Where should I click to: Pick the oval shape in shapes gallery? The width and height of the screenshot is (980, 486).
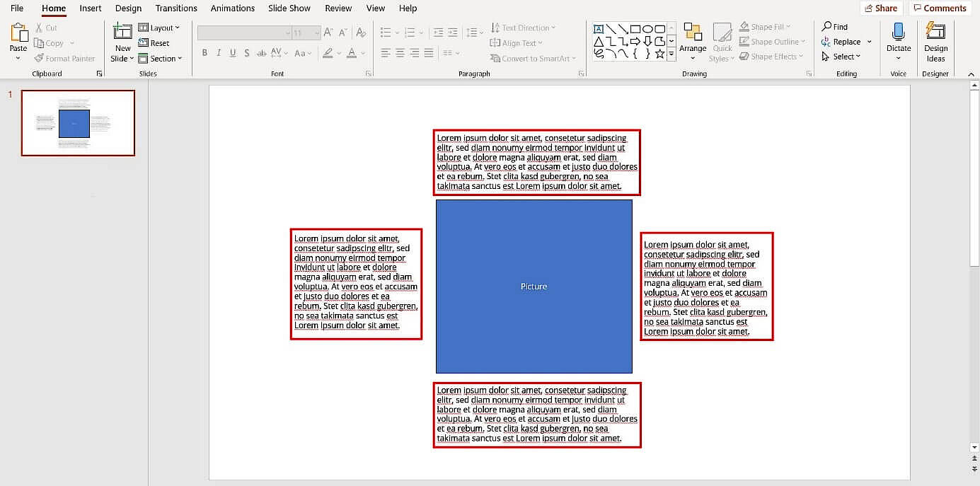point(647,29)
